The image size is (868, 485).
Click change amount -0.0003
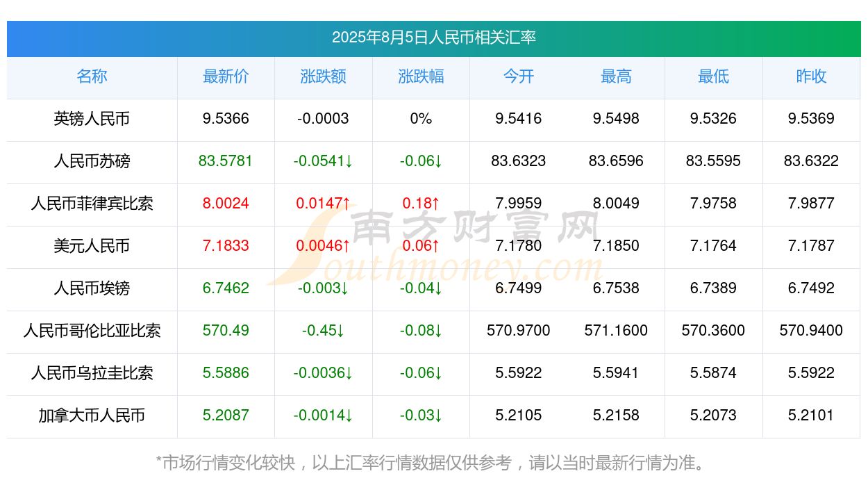pos(324,119)
